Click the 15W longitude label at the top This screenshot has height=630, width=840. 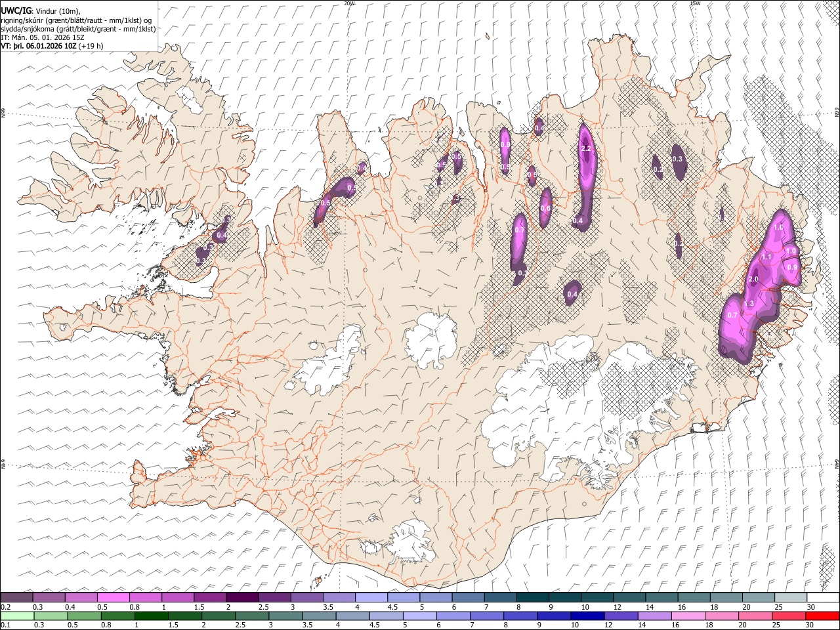click(695, 3)
